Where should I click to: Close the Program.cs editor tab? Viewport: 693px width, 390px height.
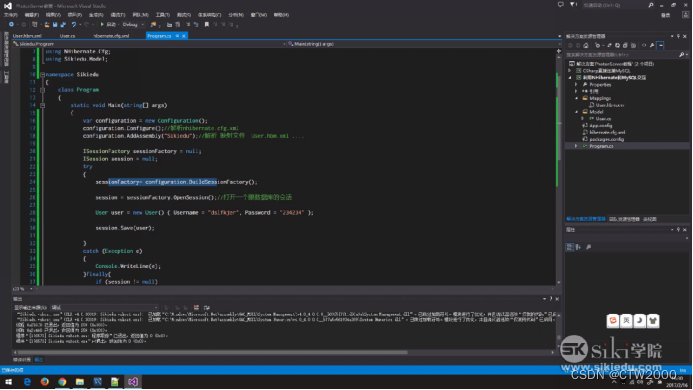coord(184,36)
